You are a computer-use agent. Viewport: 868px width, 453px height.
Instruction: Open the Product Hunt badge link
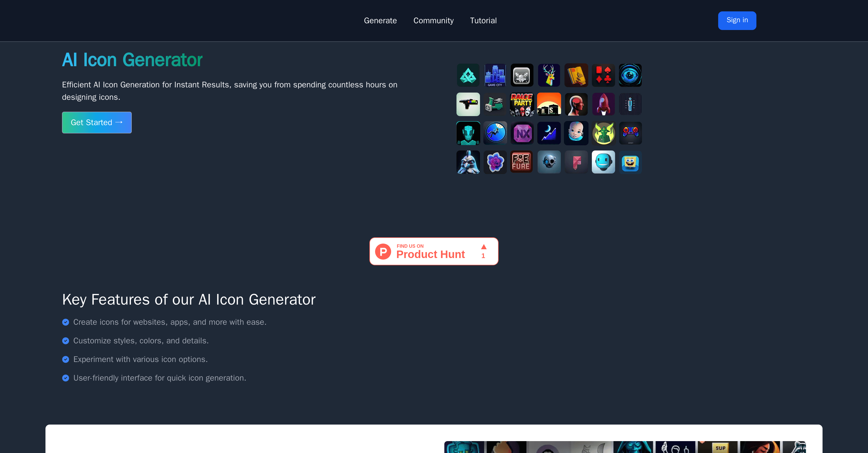click(430, 251)
